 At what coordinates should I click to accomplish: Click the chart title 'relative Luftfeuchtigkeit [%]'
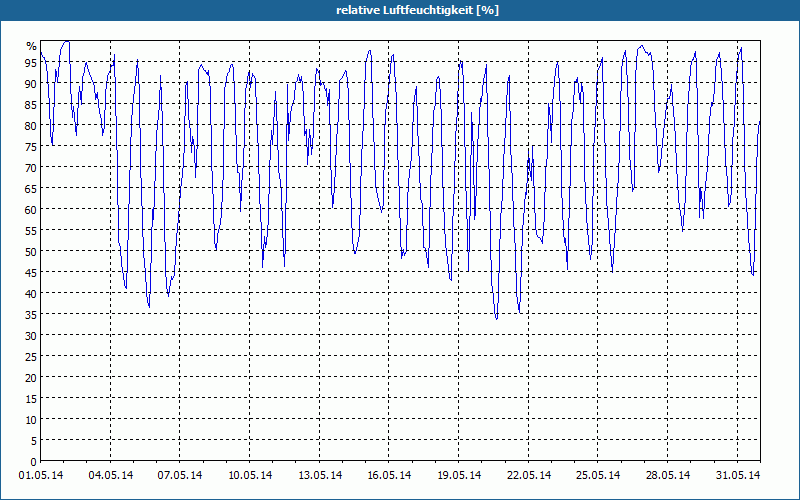pyautogui.click(x=417, y=10)
